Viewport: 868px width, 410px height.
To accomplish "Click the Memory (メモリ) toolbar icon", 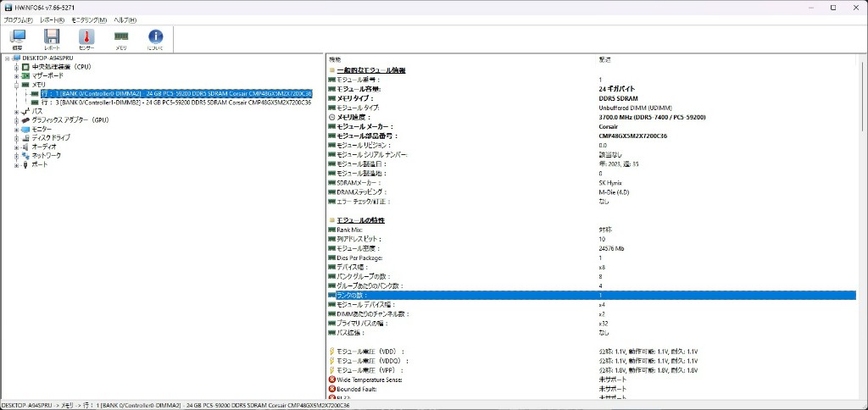I will 121,37.
